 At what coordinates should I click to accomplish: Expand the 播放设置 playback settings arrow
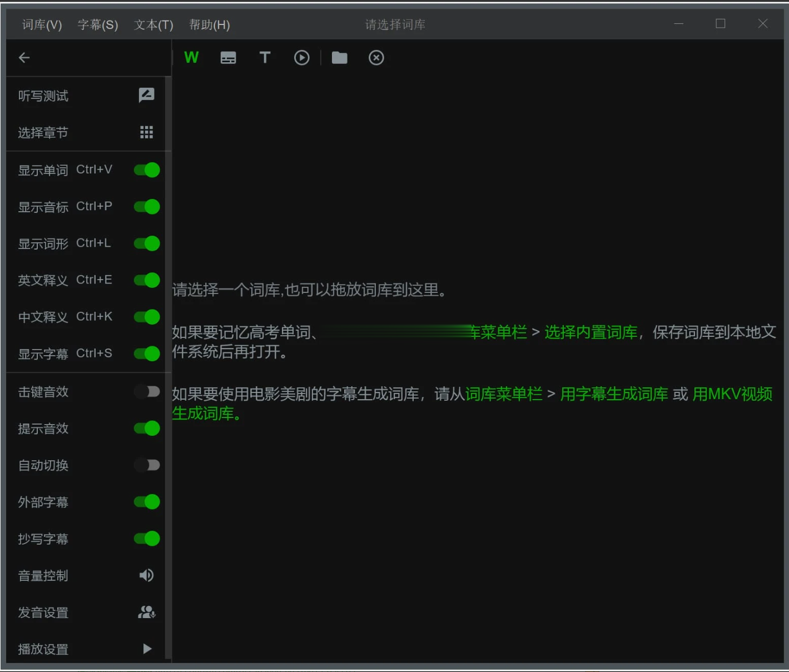coord(147,649)
